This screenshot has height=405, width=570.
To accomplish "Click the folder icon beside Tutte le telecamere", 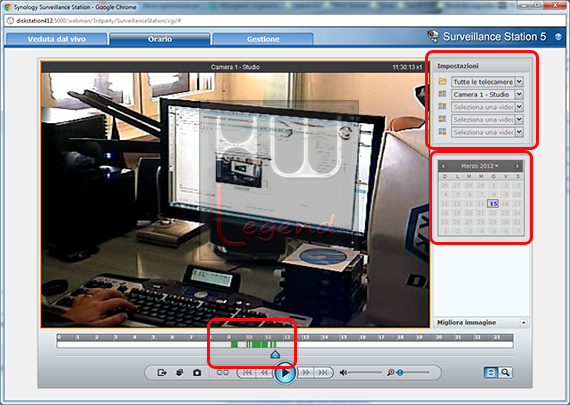I will (442, 81).
